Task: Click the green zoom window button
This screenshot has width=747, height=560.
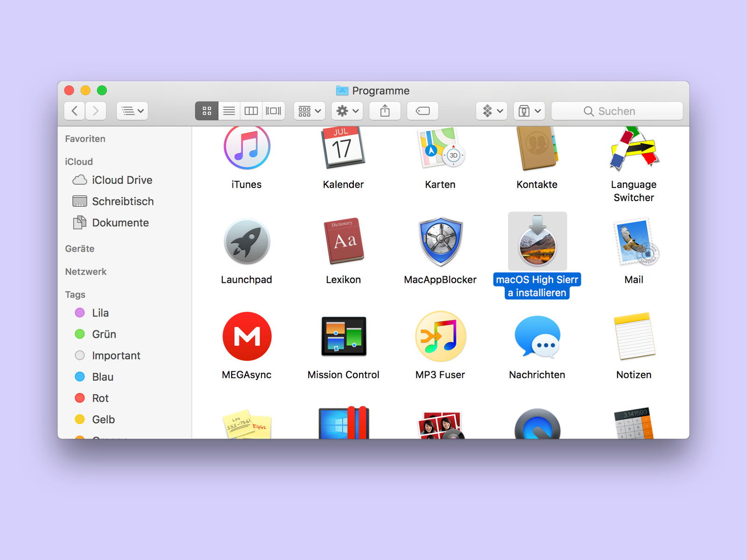Action: pyautogui.click(x=102, y=91)
